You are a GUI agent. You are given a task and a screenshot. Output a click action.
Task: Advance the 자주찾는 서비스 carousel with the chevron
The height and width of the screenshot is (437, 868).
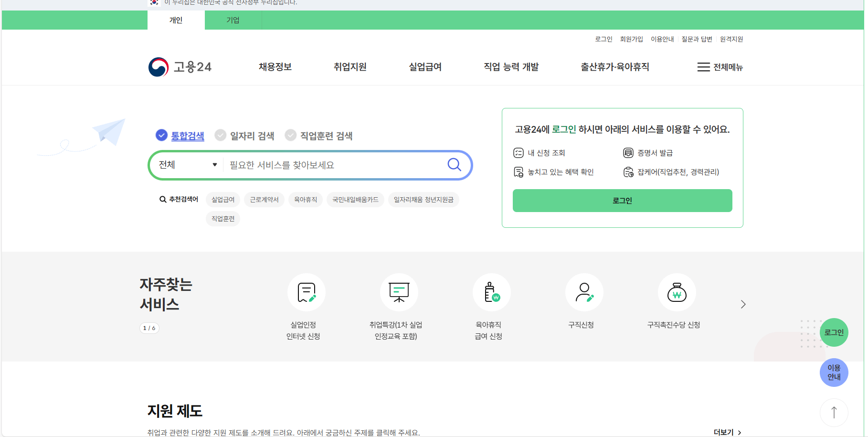(x=743, y=304)
